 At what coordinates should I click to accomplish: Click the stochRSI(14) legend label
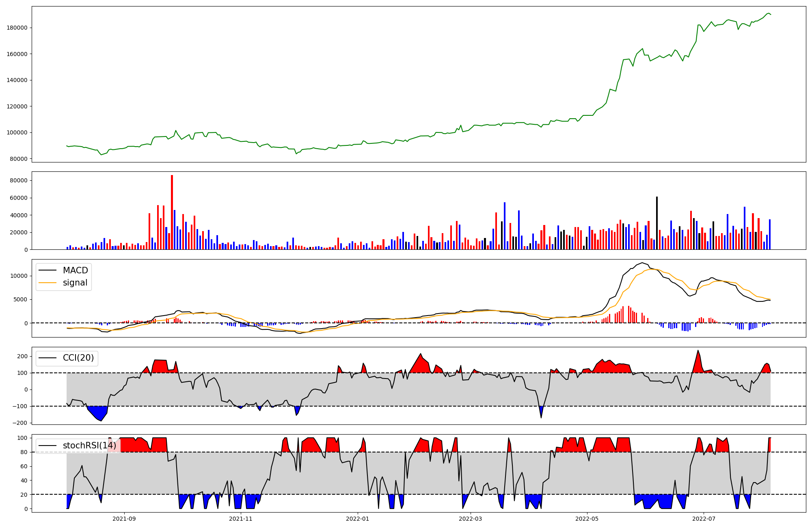(x=89, y=446)
